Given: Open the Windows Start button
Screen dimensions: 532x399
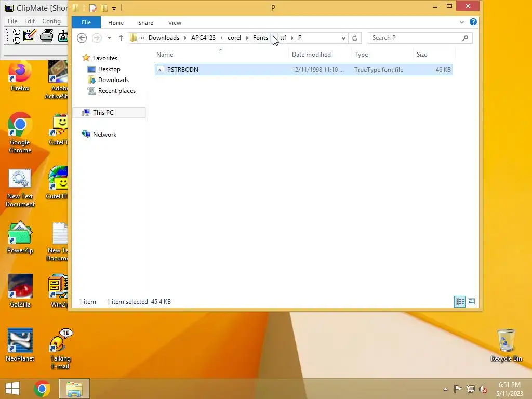Looking at the screenshot, I should (12, 389).
